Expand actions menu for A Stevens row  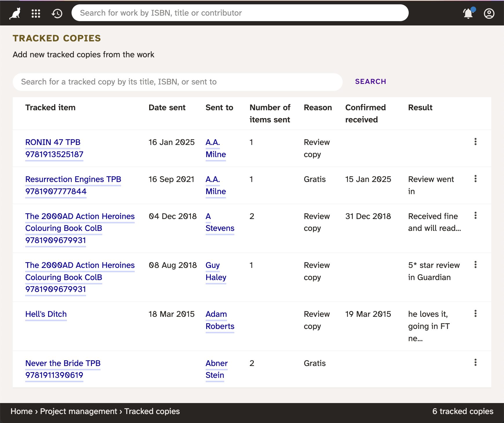pyautogui.click(x=475, y=215)
